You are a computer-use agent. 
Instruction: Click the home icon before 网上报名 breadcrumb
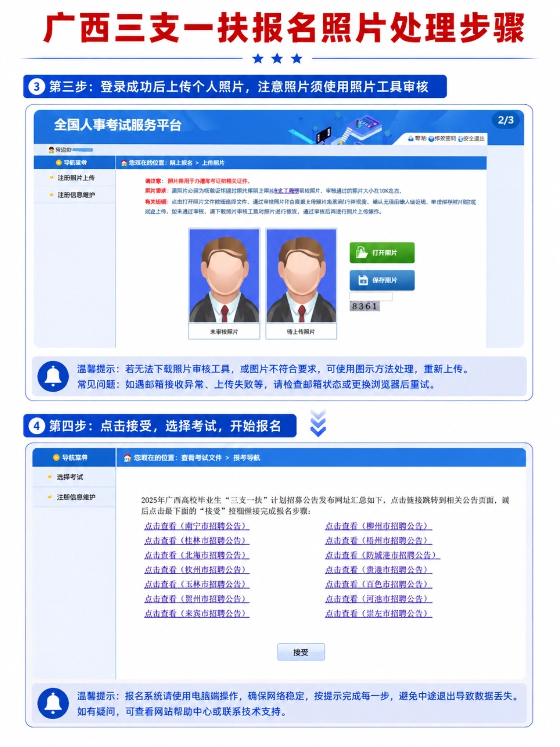[x=124, y=163]
